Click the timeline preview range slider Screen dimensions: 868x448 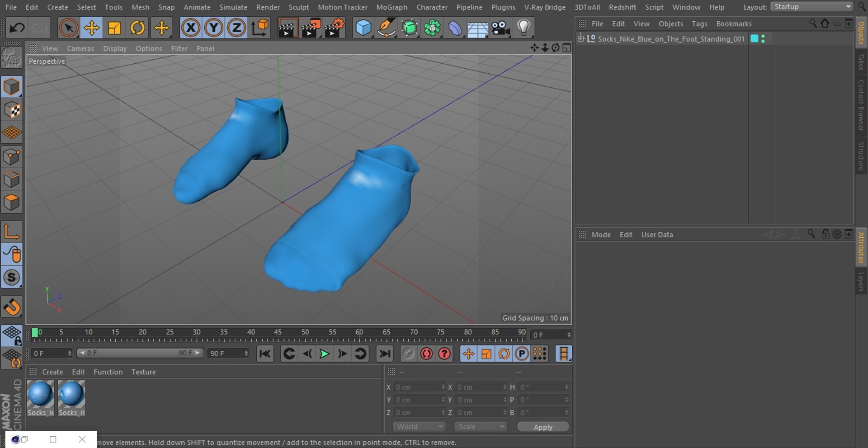pos(140,353)
